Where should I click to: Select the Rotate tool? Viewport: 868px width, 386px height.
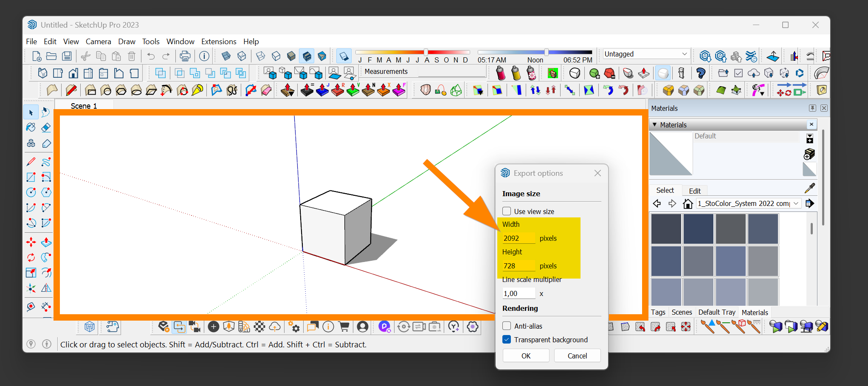31,257
